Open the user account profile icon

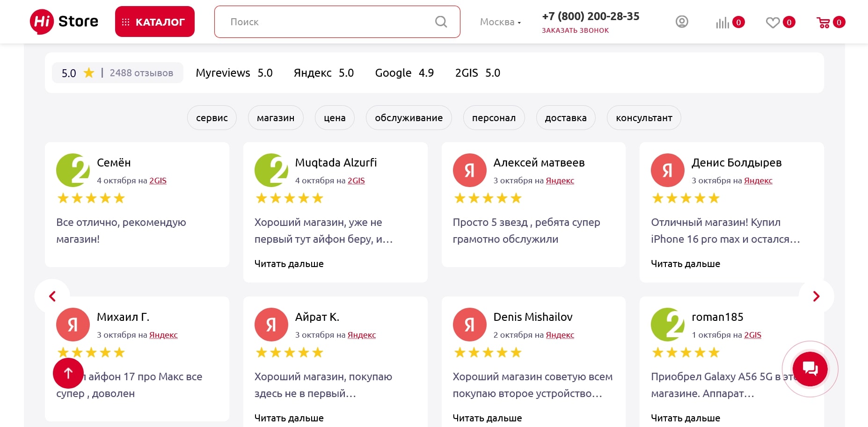pos(682,22)
